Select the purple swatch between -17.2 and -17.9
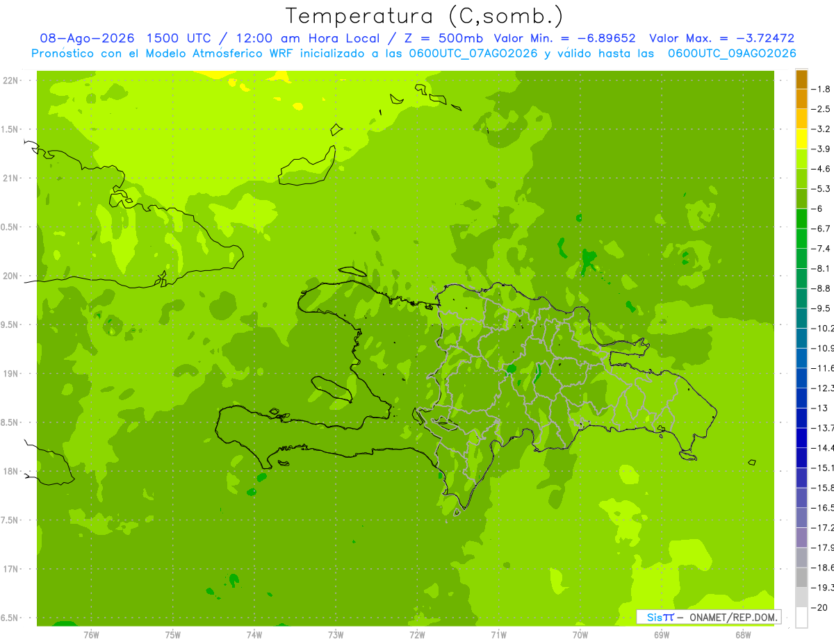Image resolution: width=834 pixels, height=644 pixels. click(x=801, y=538)
